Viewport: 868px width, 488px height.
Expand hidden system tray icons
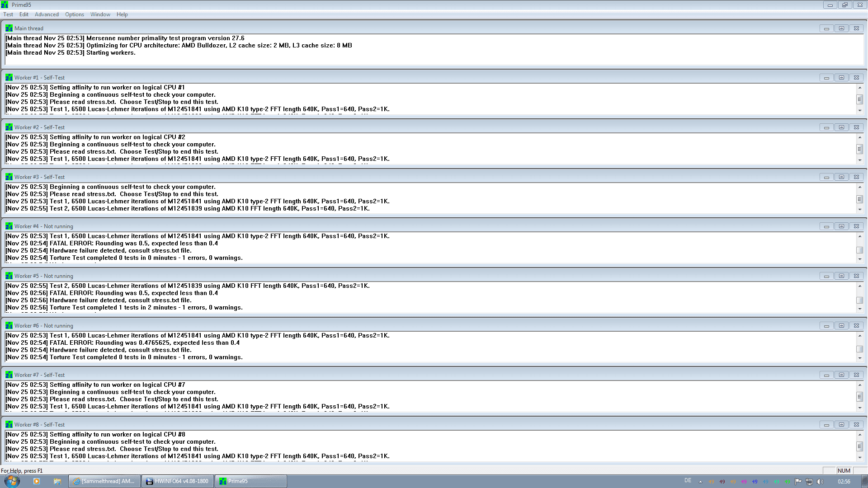(700, 482)
